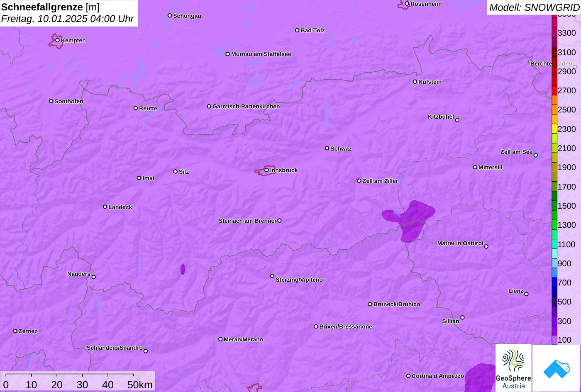Select the Kufstein location dot
Screen dimensions: 581x392
(415, 82)
